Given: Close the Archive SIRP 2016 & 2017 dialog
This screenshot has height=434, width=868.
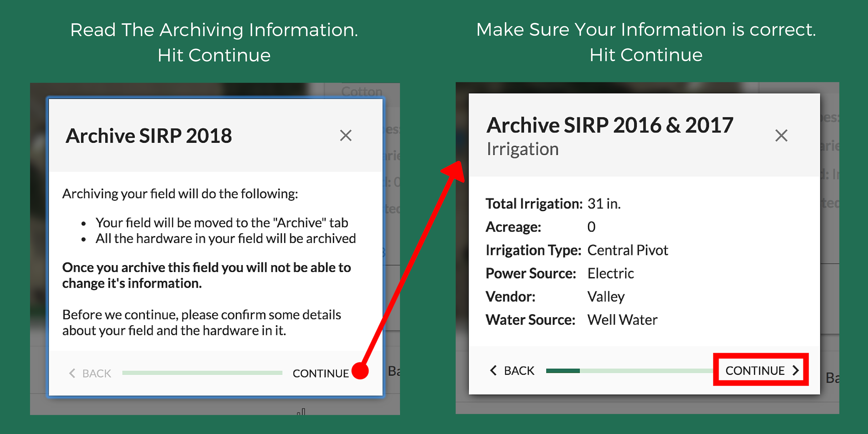Looking at the screenshot, I should (781, 136).
